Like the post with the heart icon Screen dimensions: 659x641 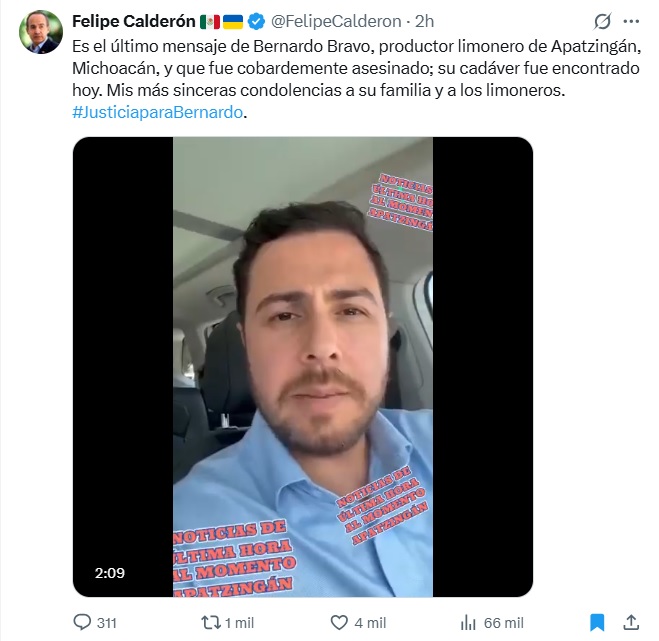click(339, 623)
